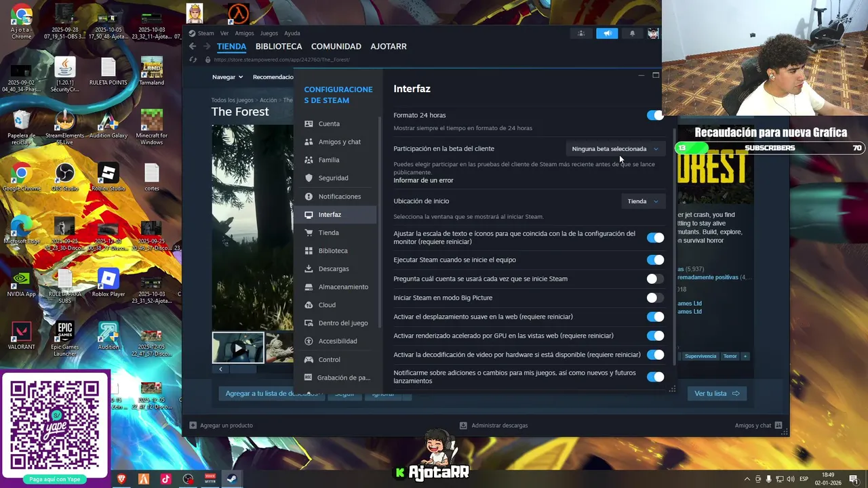This screenshot has height=488, width=868.
Task: Open Amigos menu in menu bar
Action: click(x=244, y=33)
